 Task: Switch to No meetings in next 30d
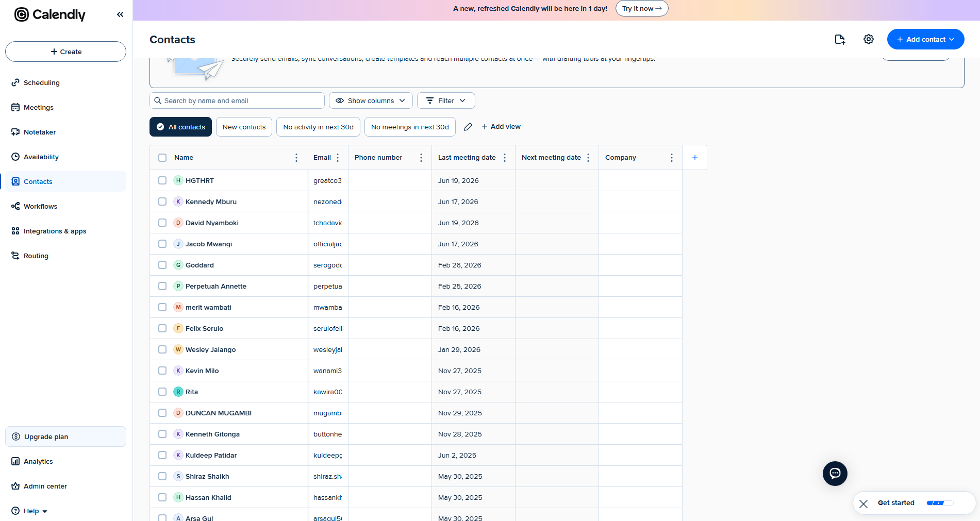pyautogui.click(x=410, y=127)
